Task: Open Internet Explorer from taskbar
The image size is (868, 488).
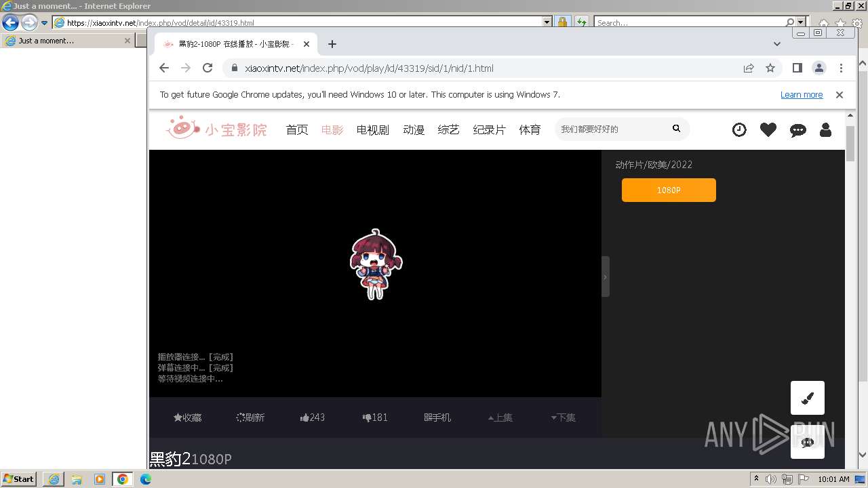Action: point(54,479)
